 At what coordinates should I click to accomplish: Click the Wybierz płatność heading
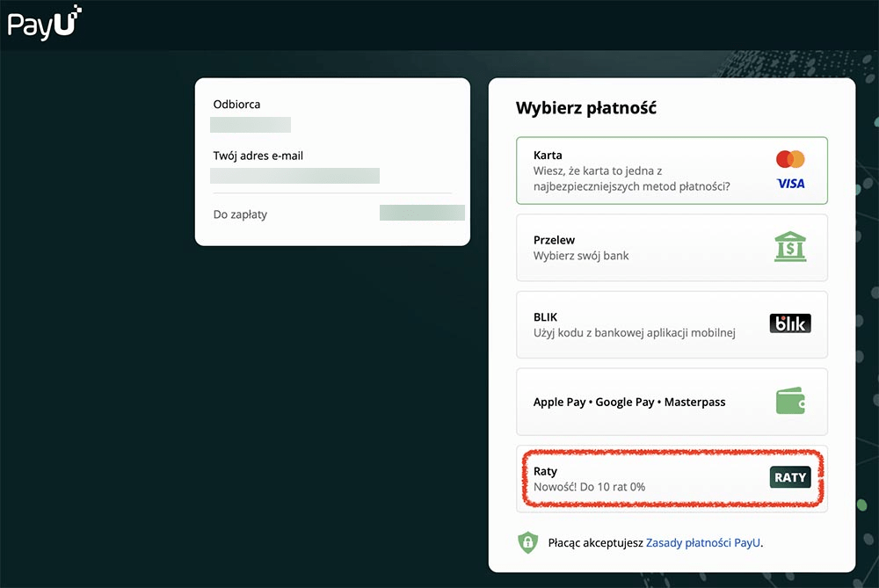pyautogui.click(x=586, y=109)
